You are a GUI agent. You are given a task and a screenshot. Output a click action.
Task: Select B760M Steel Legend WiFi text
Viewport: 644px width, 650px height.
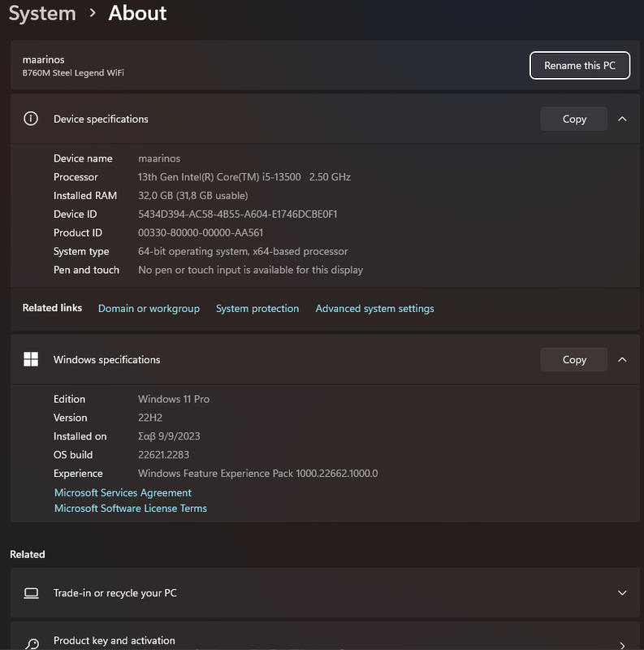pos(73,72)
